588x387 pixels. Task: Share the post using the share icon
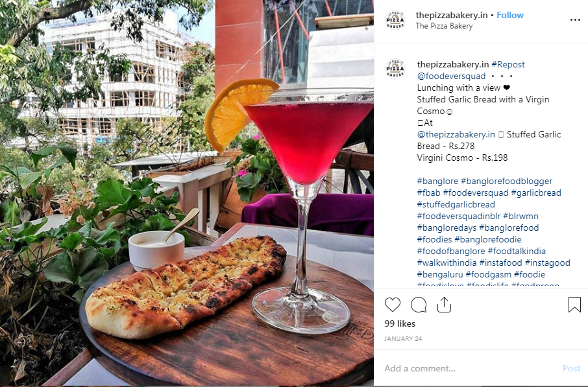pos(444,305)
